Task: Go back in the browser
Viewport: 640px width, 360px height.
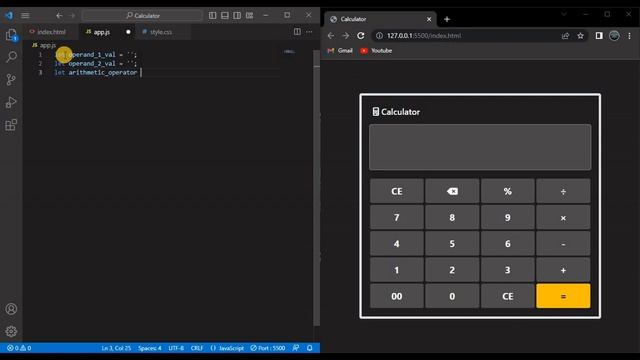Action: pos(331,36)
